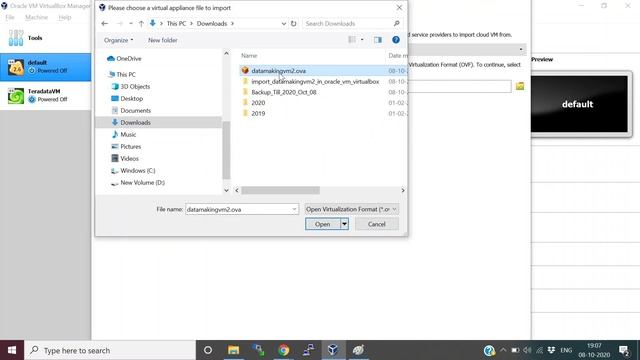Select OneDrive in navigation pane
This screenshot has width=640, height=360.
pyautogui.click(x=124, y=58)
